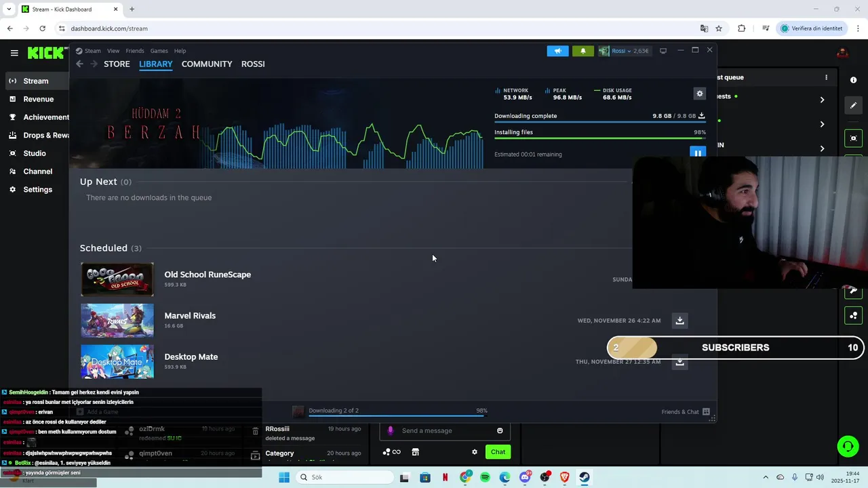Open the Kick hamburger menu

pyautogui.click(x=14, y=53)
